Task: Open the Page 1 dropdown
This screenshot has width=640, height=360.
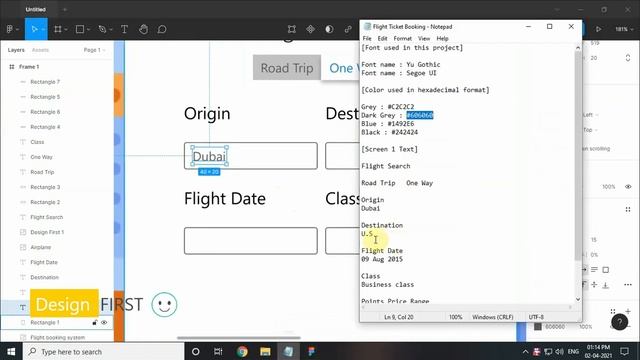Action: click(x=94, y=50)
